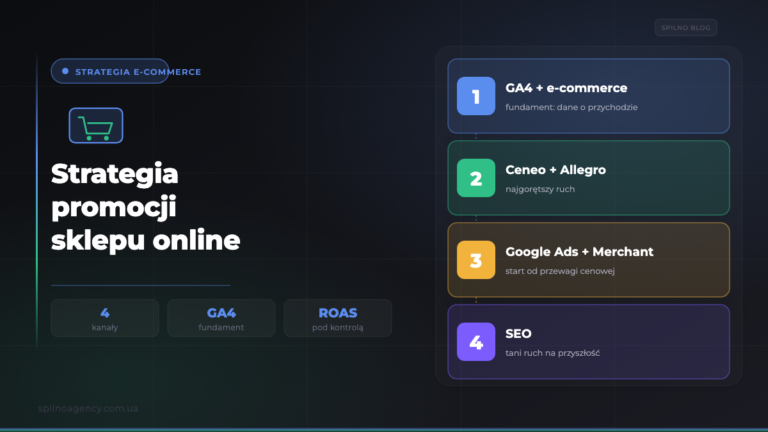
Task: Click the text 'najgorętszy ruch'
Action: 540,189
